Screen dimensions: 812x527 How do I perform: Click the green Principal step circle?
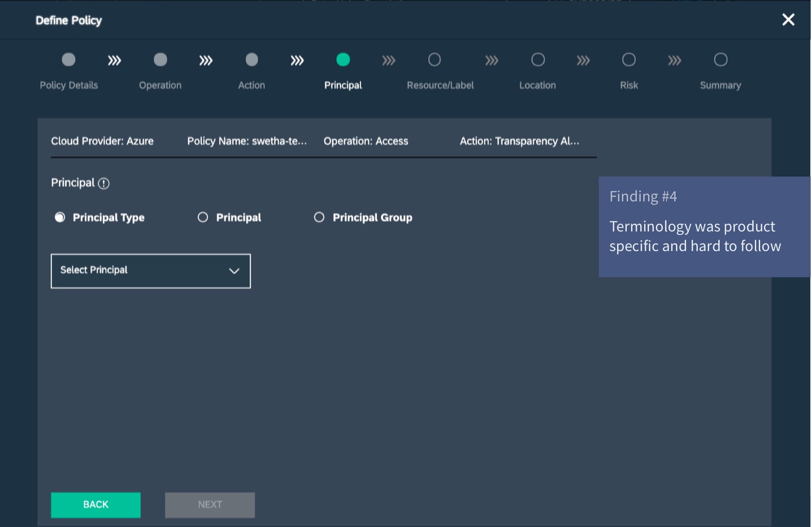343,60
